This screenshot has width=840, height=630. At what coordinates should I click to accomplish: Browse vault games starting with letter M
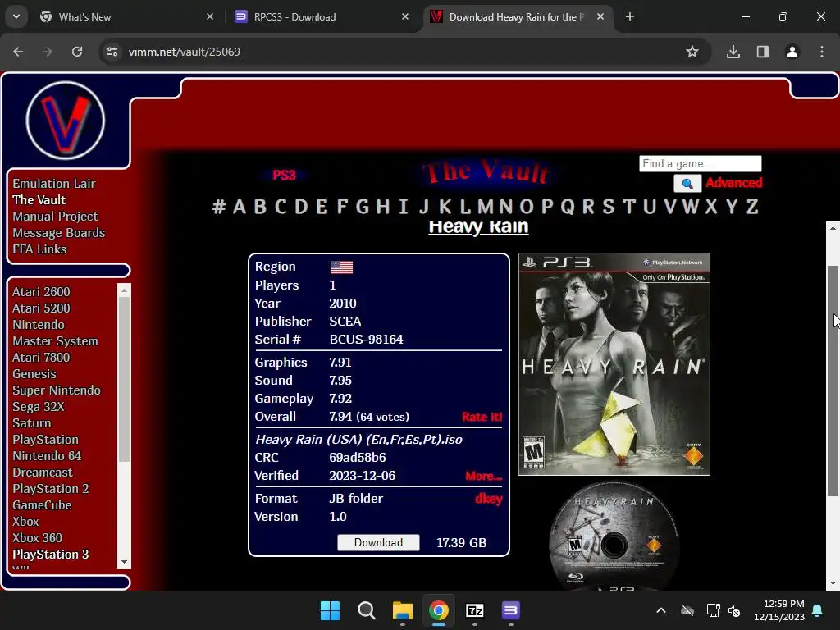coord(486,206)
